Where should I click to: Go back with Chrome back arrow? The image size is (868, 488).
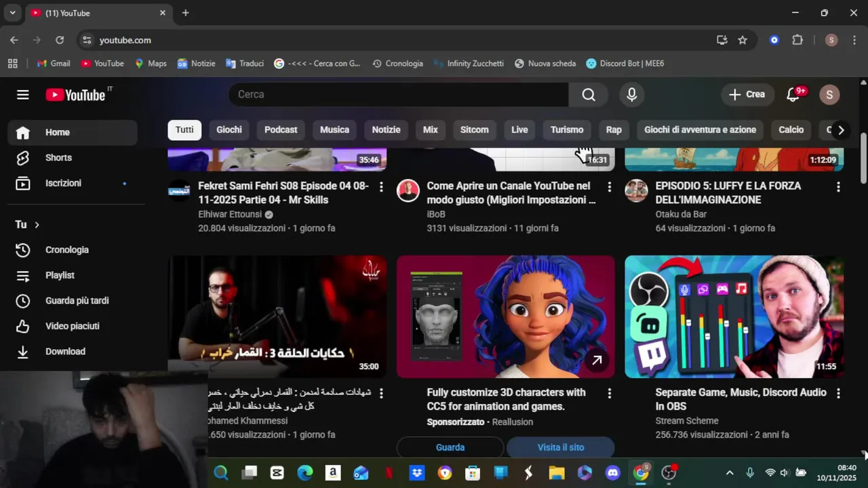click(x=14, y=40)
